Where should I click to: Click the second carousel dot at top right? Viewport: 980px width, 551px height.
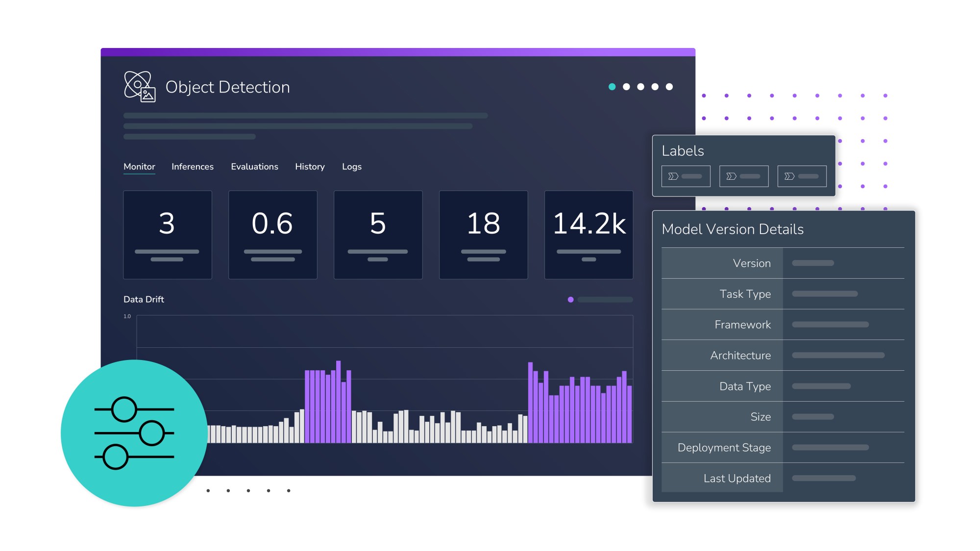tap(626, 86)
